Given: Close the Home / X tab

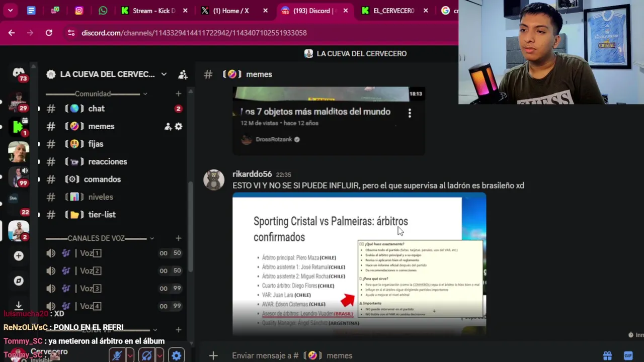Looking at the screenshot, I should pos(265,11).
